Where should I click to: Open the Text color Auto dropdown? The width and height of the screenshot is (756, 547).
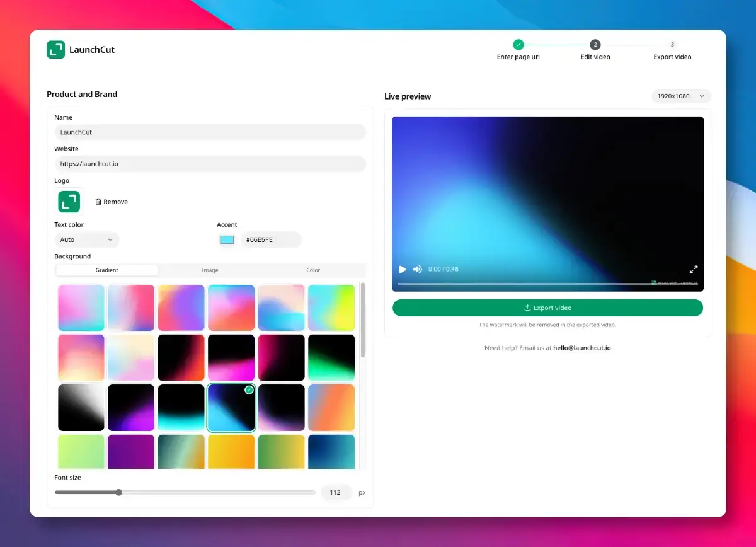(x=87, y=239)
